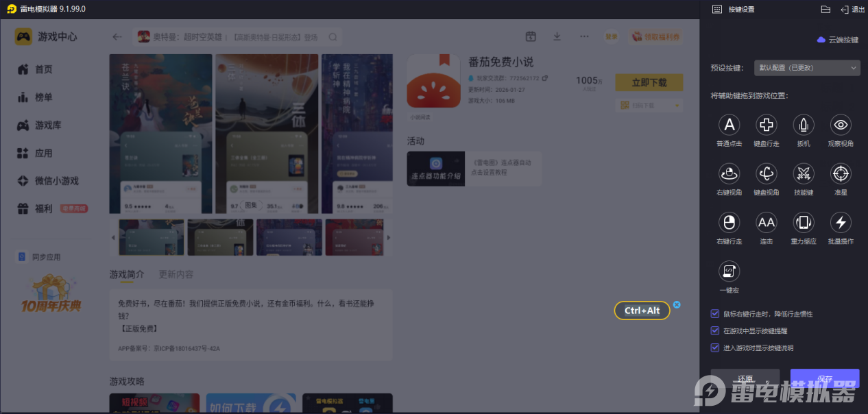Open the 云端按键 cloud keys link

838,40
